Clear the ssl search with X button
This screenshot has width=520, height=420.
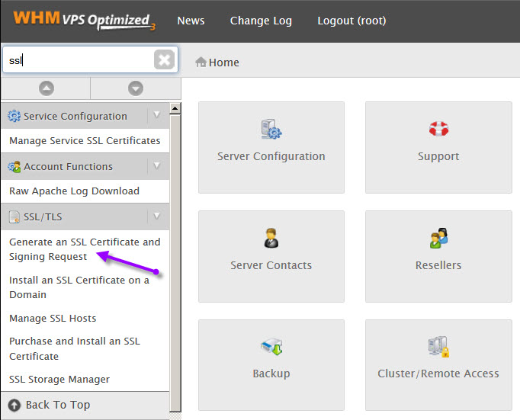(x=164, y=60)
